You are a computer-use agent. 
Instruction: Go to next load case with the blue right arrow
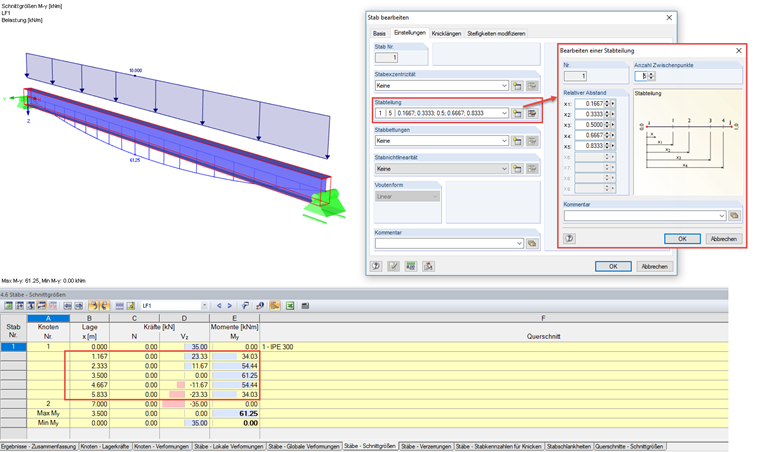(230, 306)
